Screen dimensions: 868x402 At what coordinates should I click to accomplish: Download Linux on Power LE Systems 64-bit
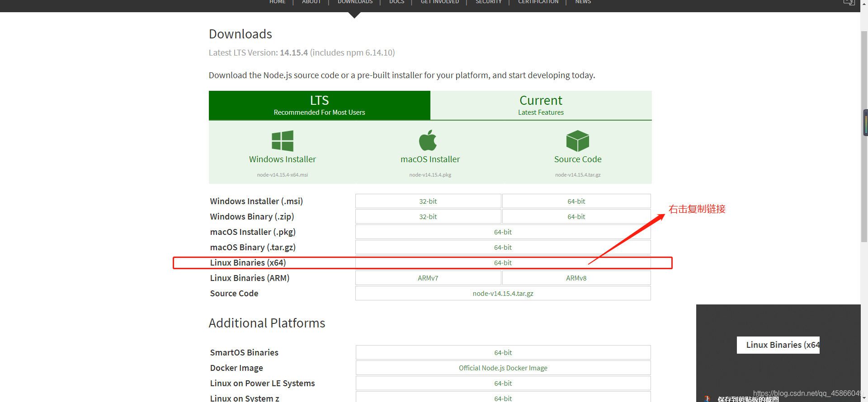pyautogui.click(x=503, y=383)
